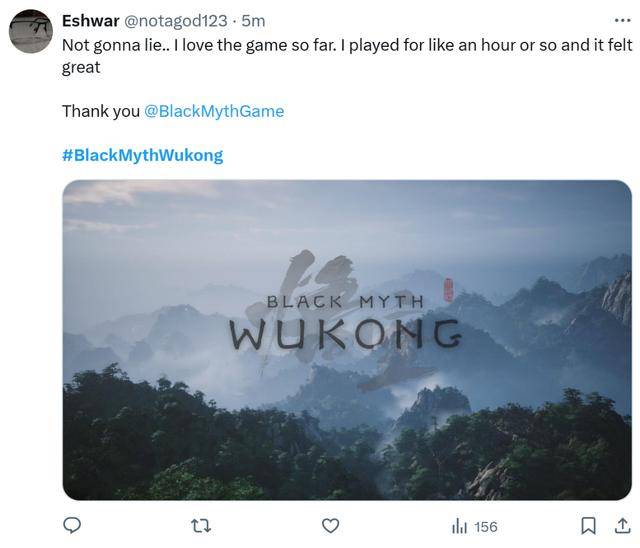Viewport: 640px width, 548px height.
Task: Open Eshwar's profile avatar picture
Action: point(30,30)
